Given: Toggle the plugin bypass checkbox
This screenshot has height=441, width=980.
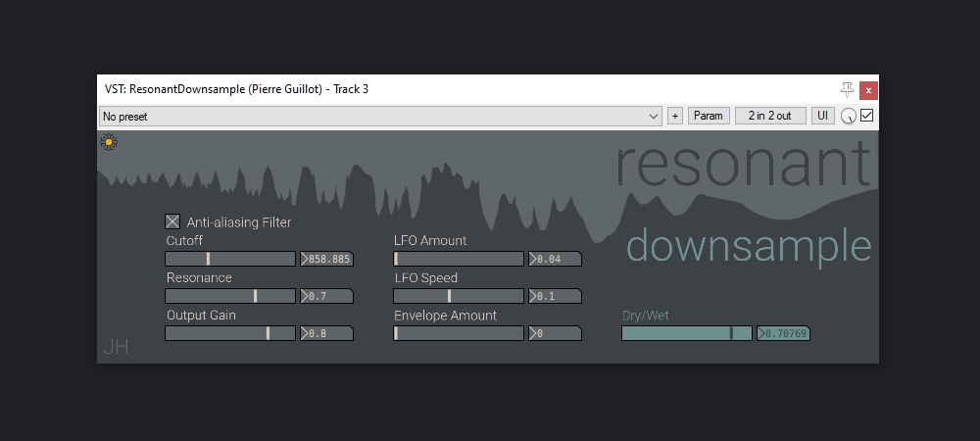Looking at the screenshot, I should pos(867,116).
